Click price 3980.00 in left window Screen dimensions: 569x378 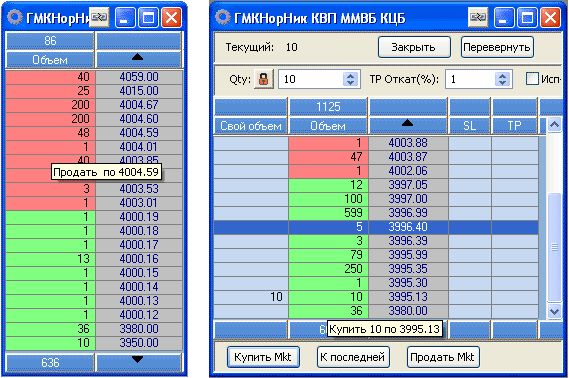pyautogui.click(x=139, y=329)
